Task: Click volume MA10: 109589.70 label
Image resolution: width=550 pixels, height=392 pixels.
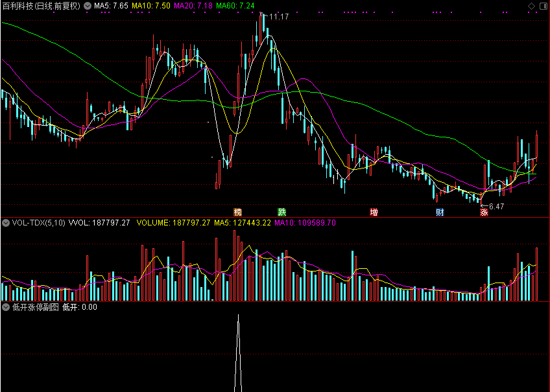Action: click(305, 223)
